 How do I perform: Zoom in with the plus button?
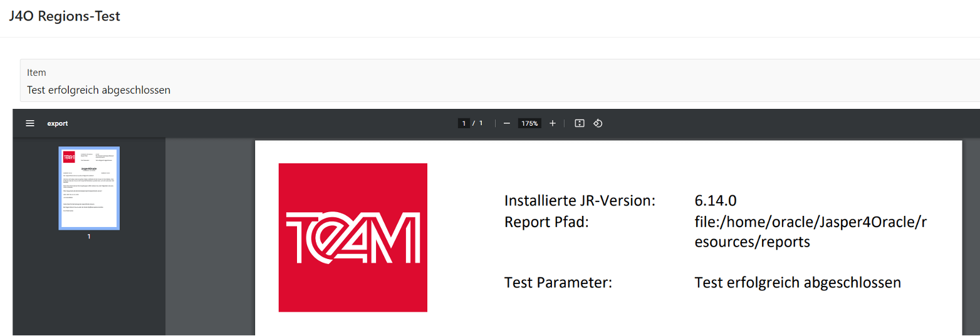553,123
